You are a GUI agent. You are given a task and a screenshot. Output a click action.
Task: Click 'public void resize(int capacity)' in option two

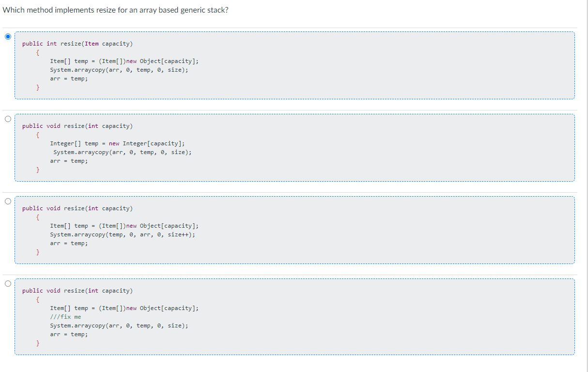[77, 125]
